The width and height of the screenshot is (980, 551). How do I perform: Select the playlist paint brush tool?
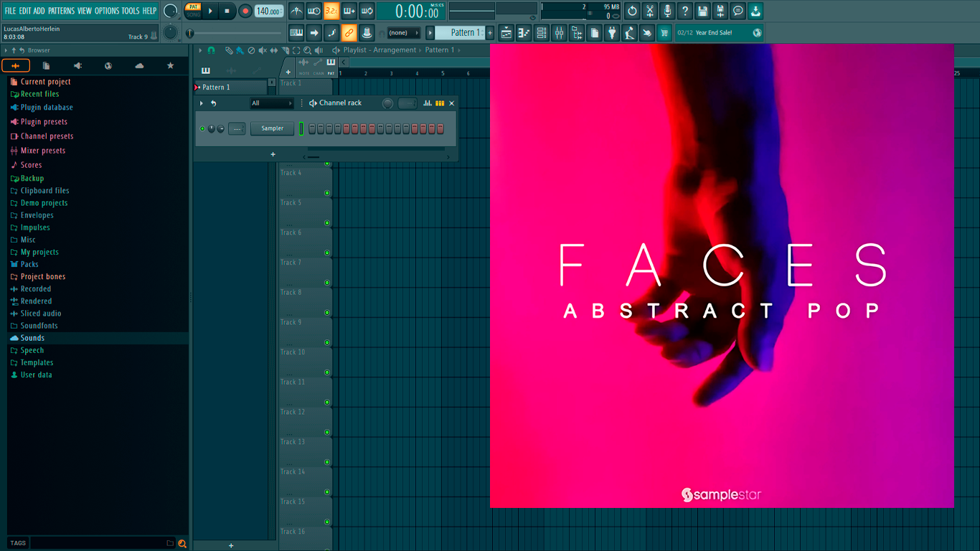pos(239,50)
